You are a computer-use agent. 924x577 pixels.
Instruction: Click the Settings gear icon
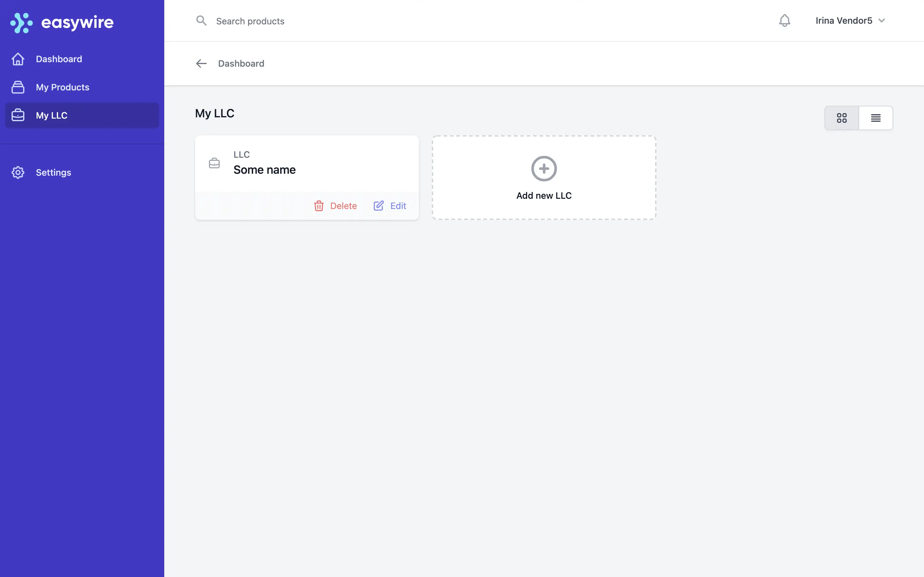pos(17,173)
